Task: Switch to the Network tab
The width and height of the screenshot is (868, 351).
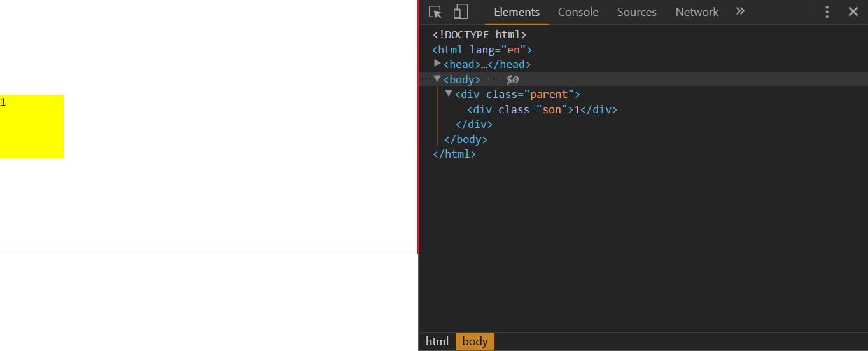Action: click(697, 12)
